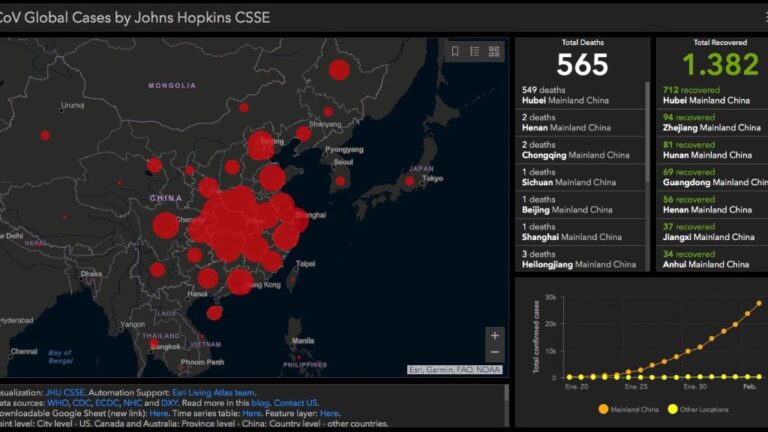Zoom out on the map

494,353
